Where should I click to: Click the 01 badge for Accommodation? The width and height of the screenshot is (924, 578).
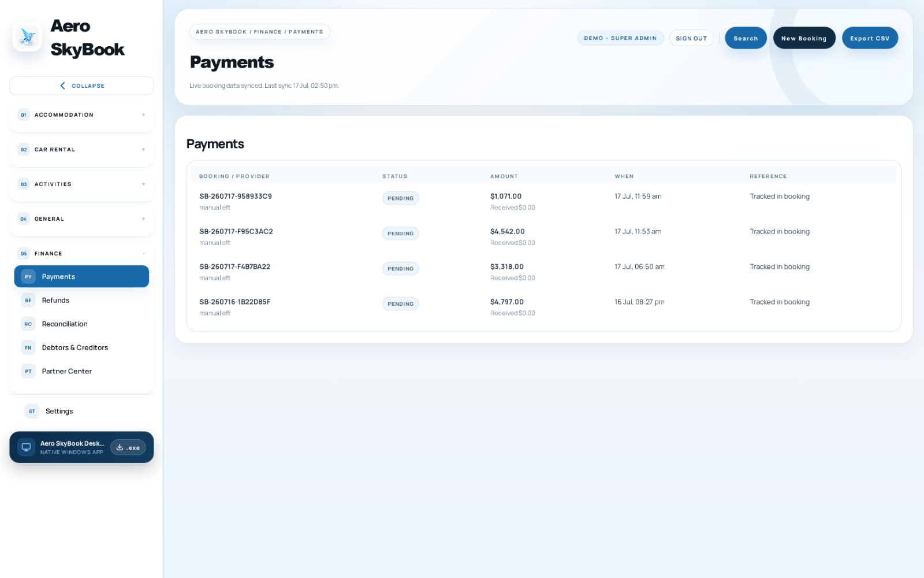tap(24, 115)
